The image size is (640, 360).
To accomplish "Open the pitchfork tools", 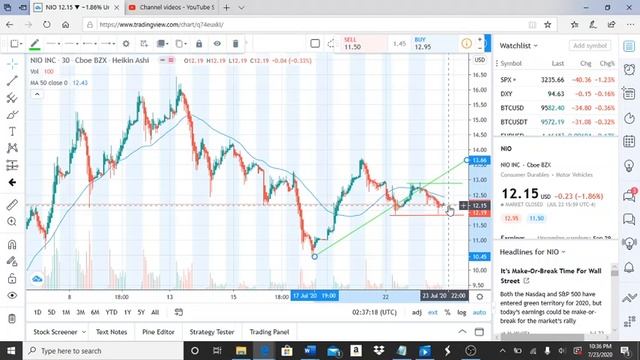I will click(x=12, y=98).
